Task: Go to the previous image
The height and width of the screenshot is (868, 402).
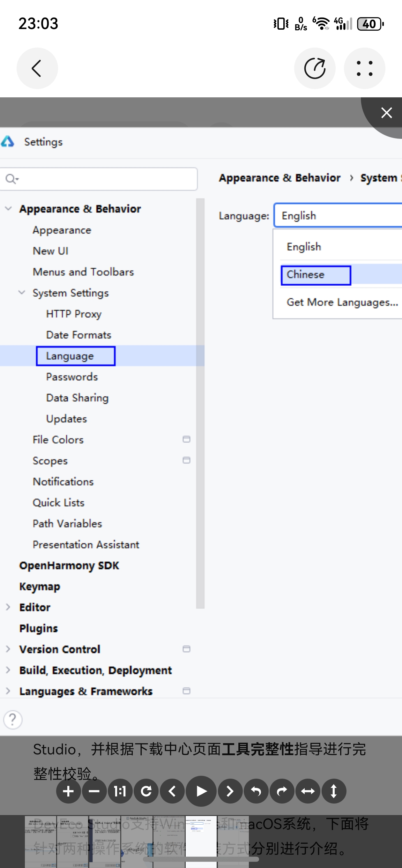Action: [x=172, y=791]
